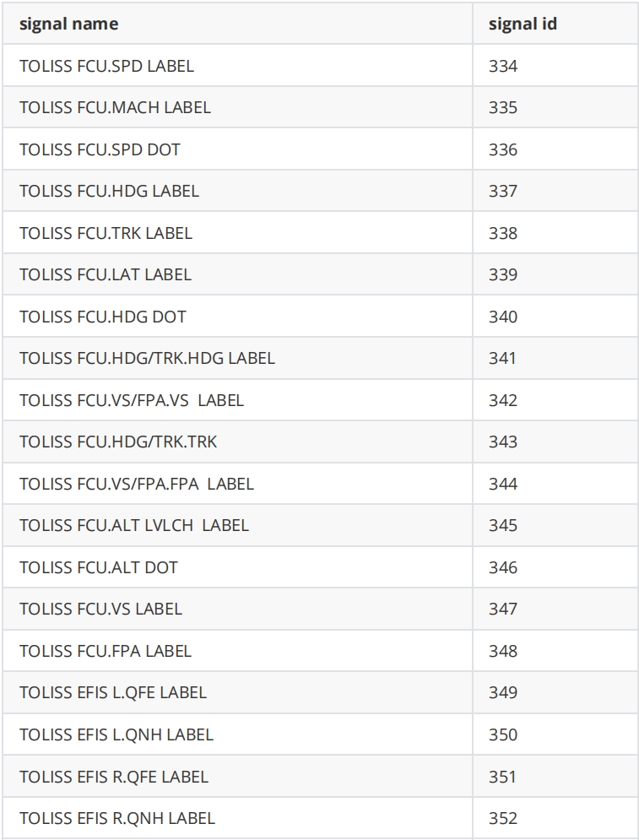
Task: Click the TOLISS FCU.HDG/TRK.HDG LABEL cell
Action: [x=147, y=358]
